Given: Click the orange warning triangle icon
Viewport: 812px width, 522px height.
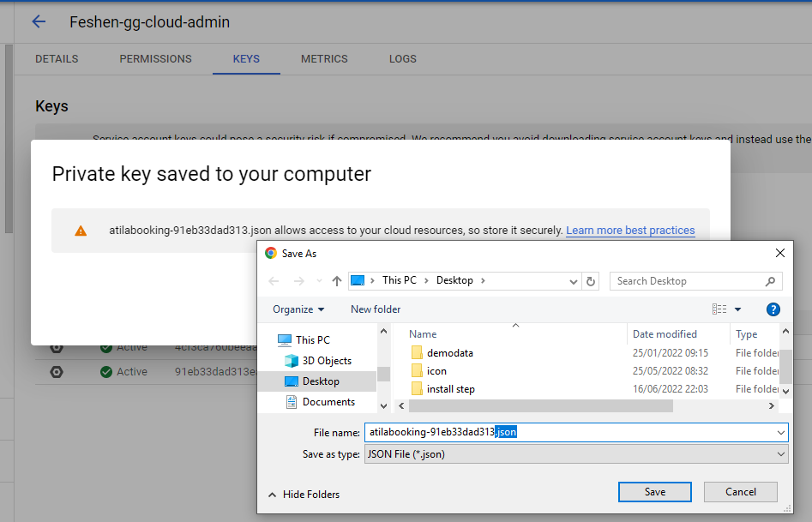Looking at the screenshot, I should [x=81, y=231].
